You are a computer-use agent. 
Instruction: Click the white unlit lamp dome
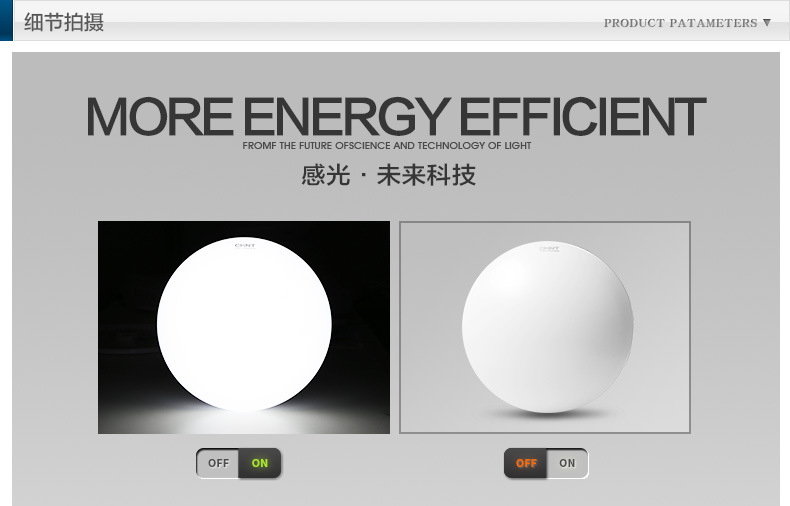click(548, 327)
